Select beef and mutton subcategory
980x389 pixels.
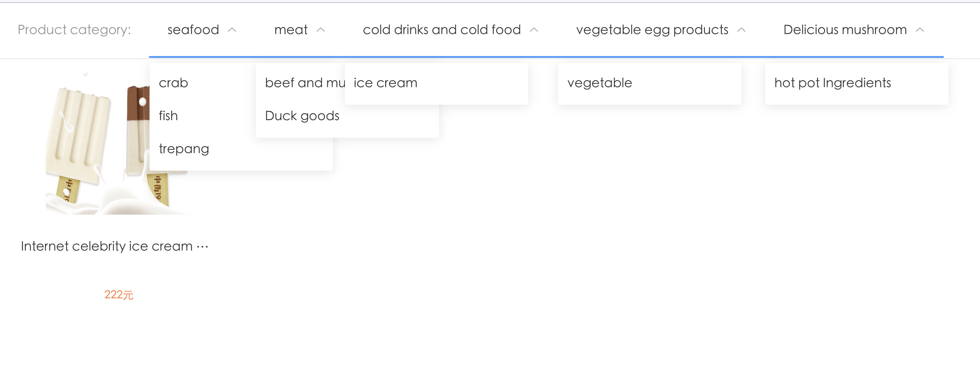pyautogui.click(x=304, y=83)
